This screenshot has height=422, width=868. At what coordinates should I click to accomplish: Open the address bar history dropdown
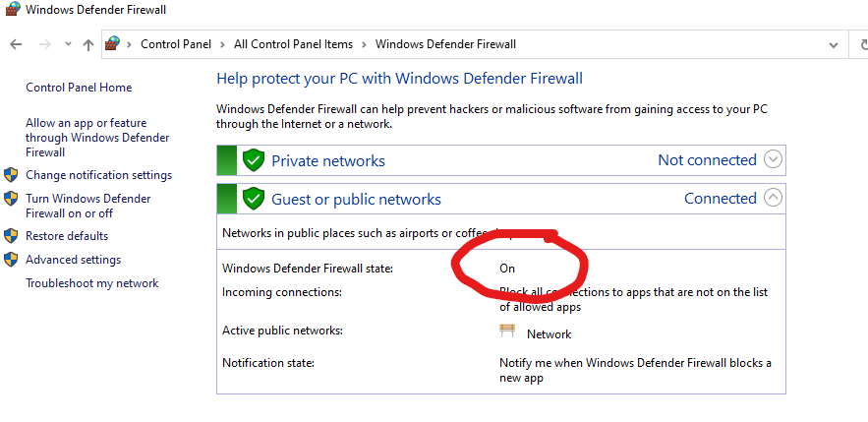[x=834, y=44]
